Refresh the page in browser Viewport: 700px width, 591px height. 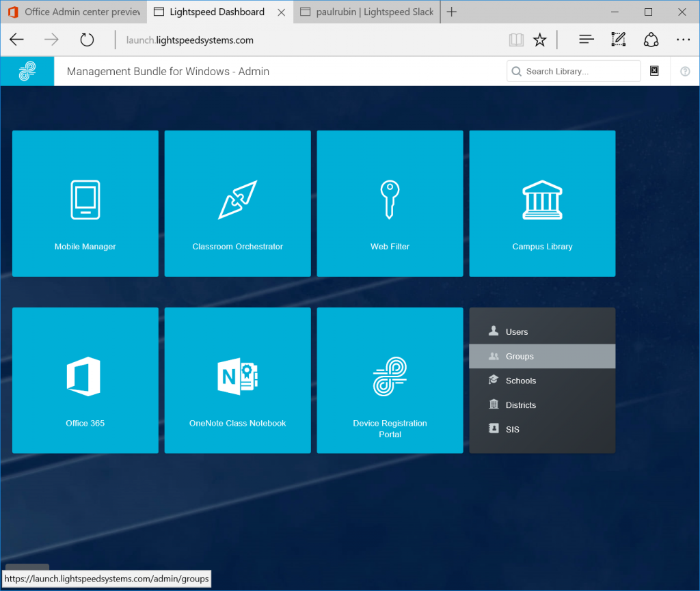(87, 40)
